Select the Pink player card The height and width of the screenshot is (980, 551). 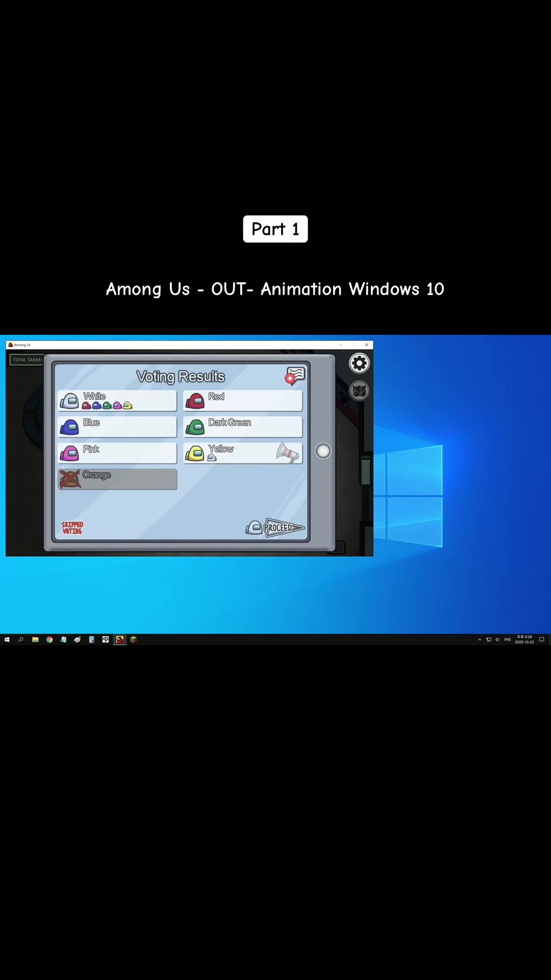117,453
